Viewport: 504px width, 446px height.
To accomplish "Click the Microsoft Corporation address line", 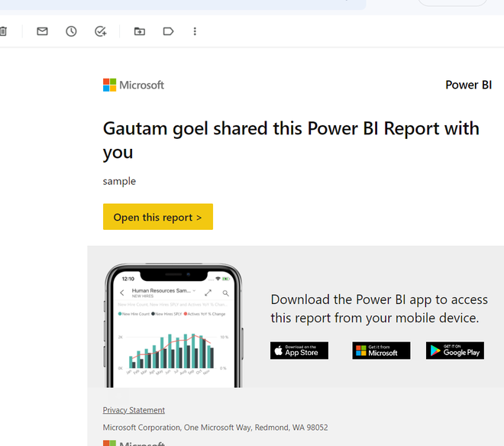I will (215, 428).
